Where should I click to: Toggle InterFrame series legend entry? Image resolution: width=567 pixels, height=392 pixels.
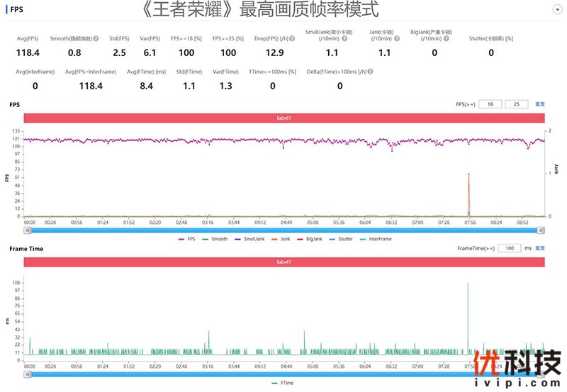(x=376, y=239)
